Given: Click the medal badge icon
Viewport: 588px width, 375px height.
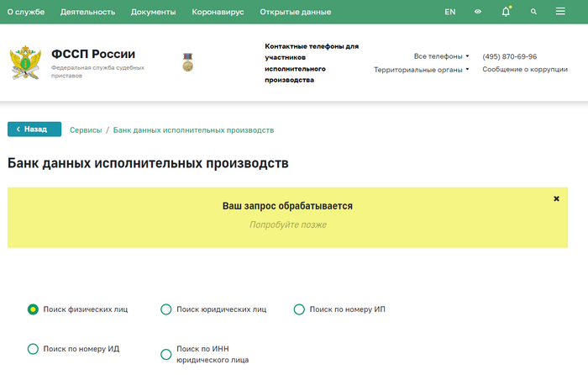Looking at the screenshot, I should [x=188, y=62].
